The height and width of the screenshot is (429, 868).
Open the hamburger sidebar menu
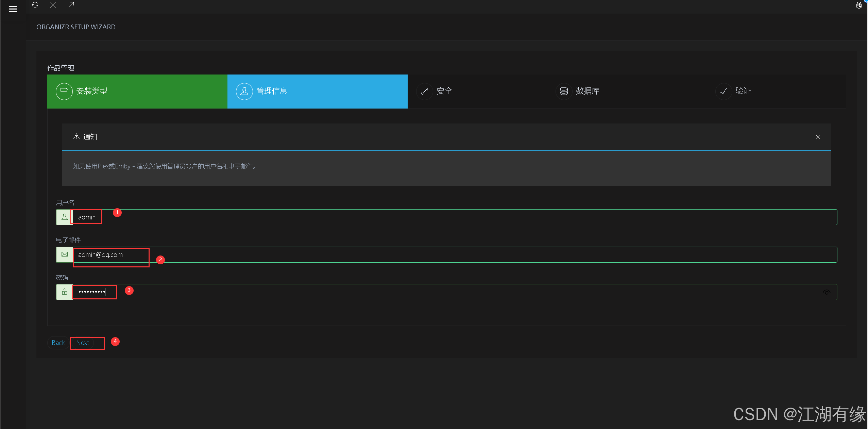13,9
